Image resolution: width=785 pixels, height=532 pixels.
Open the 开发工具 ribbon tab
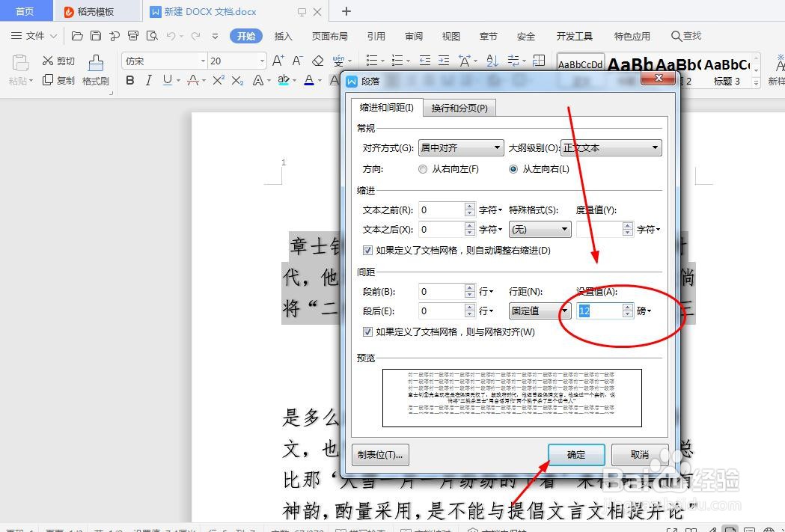[574, 36]
